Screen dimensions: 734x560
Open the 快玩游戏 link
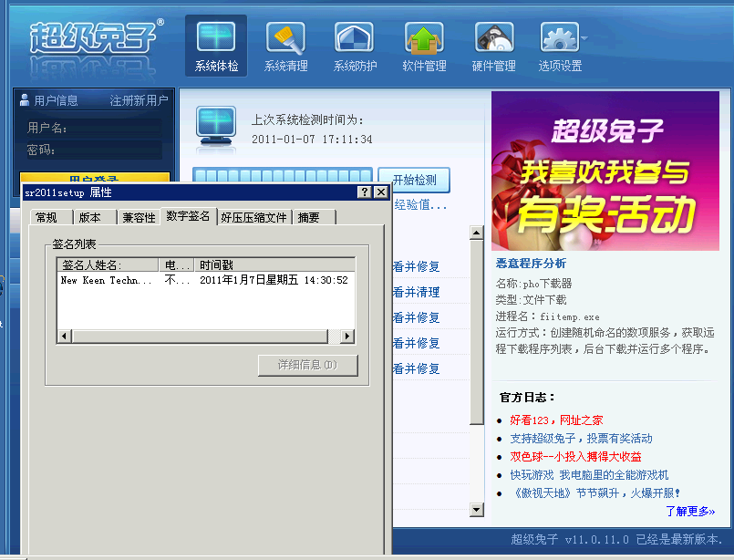[x=589, y=475]
